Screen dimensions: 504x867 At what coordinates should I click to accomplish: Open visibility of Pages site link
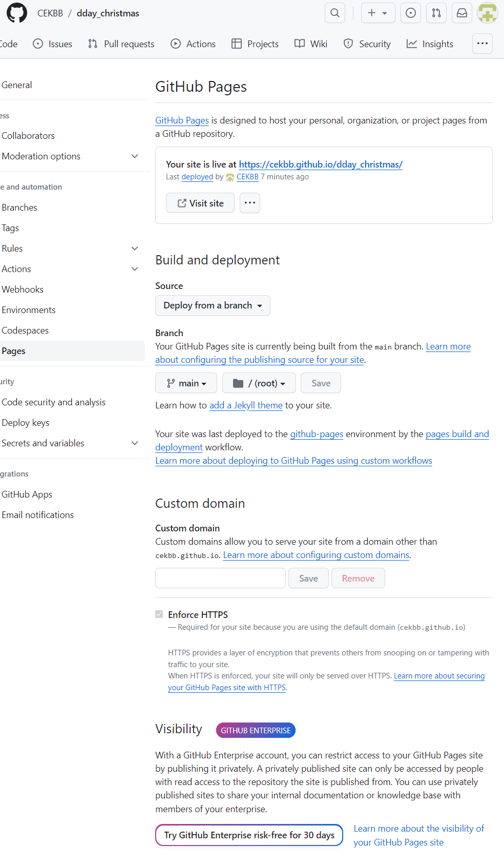tap(418, 835)
